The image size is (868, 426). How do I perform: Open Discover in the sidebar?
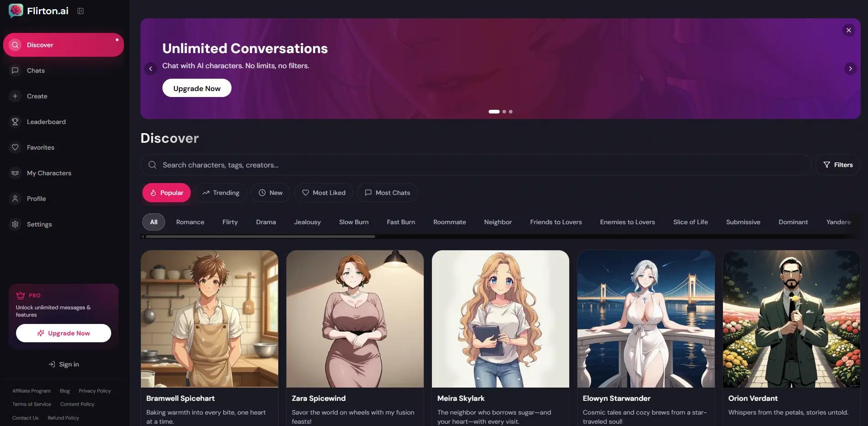coord(64,45)
